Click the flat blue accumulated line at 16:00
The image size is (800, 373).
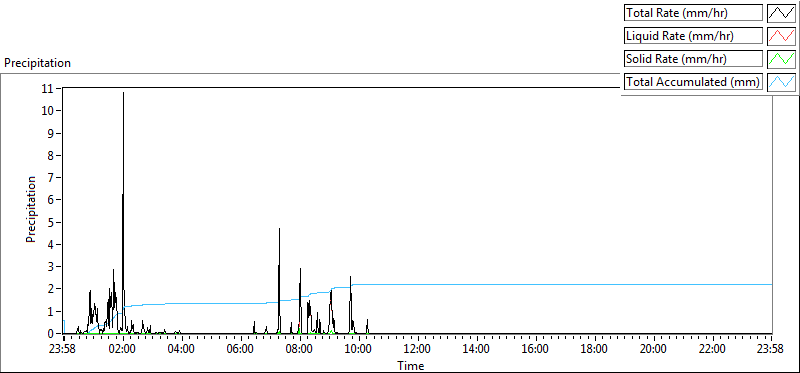536,284
